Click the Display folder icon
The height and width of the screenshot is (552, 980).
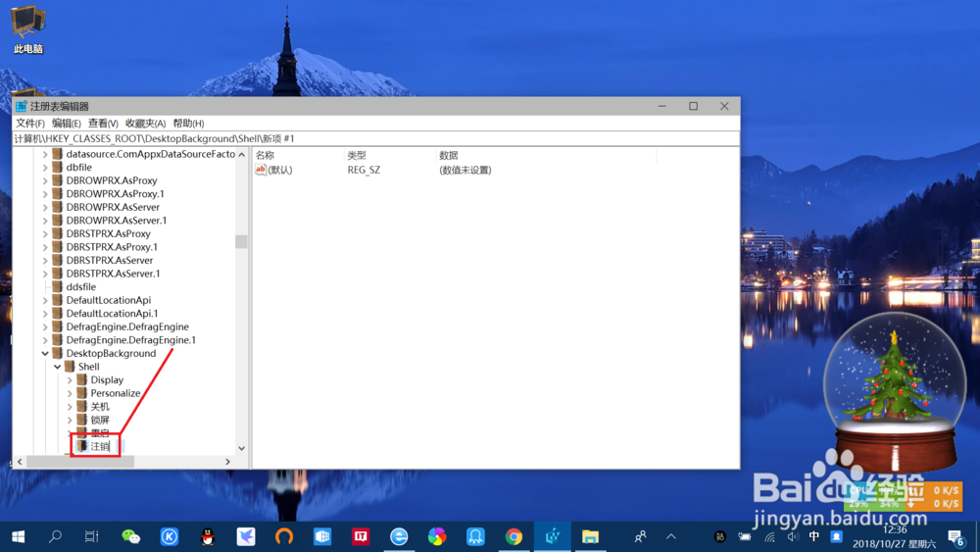[82, 379]
